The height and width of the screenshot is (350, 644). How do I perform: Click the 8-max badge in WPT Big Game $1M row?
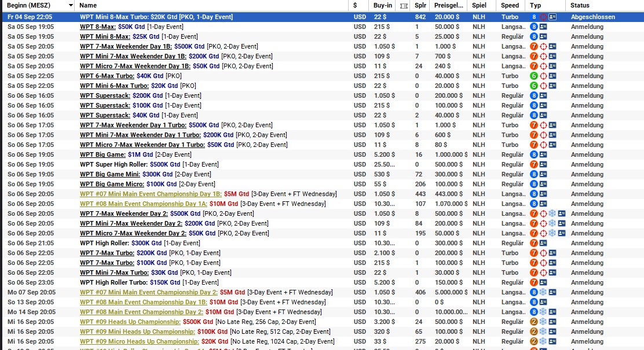tap(534, 154)
